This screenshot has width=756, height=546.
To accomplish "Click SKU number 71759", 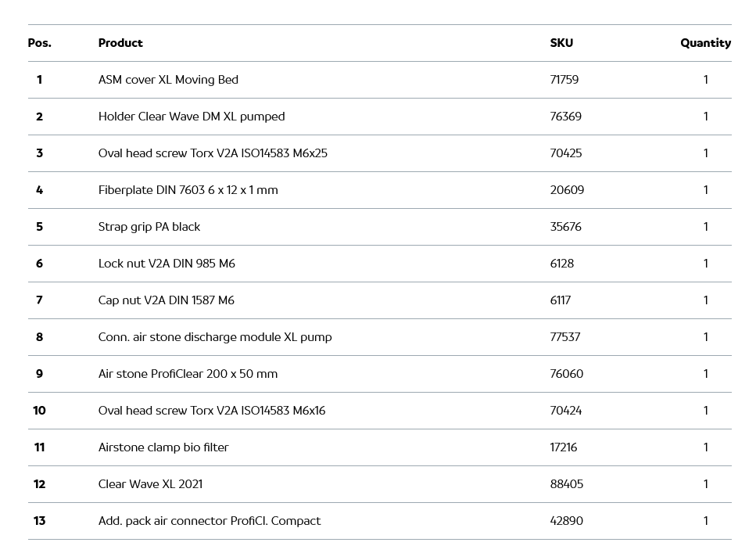I will (x=564, y=80).
